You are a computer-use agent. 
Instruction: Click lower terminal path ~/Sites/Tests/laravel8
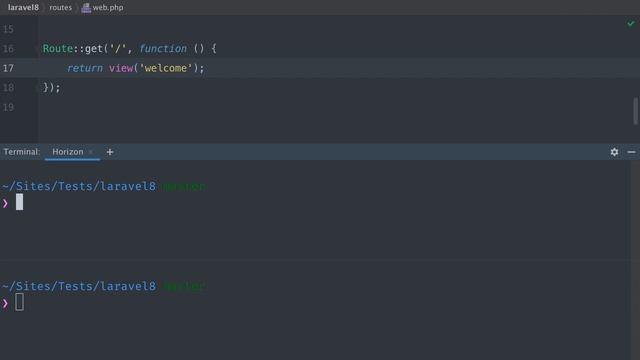pos(79,287)
